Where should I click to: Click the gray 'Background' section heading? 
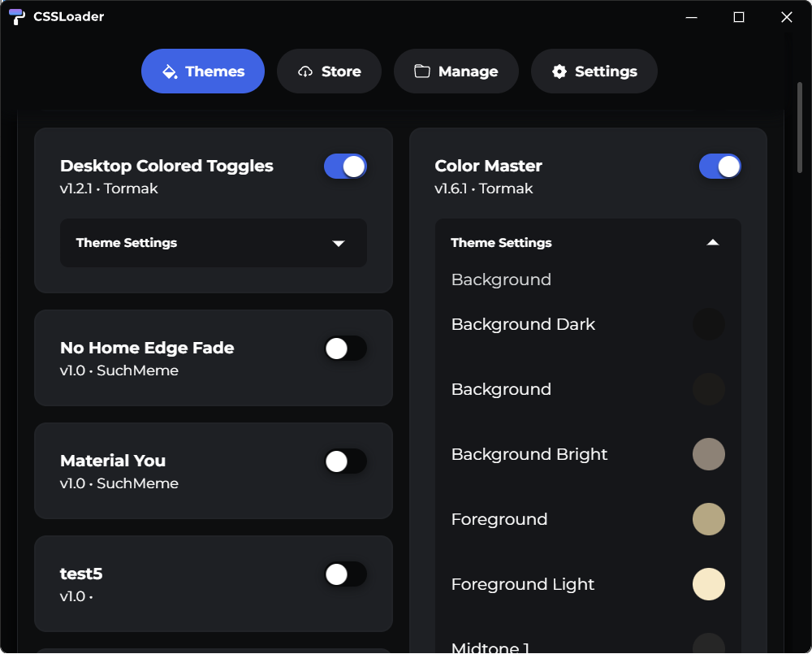pyautogui.click(x=501, y=279)
